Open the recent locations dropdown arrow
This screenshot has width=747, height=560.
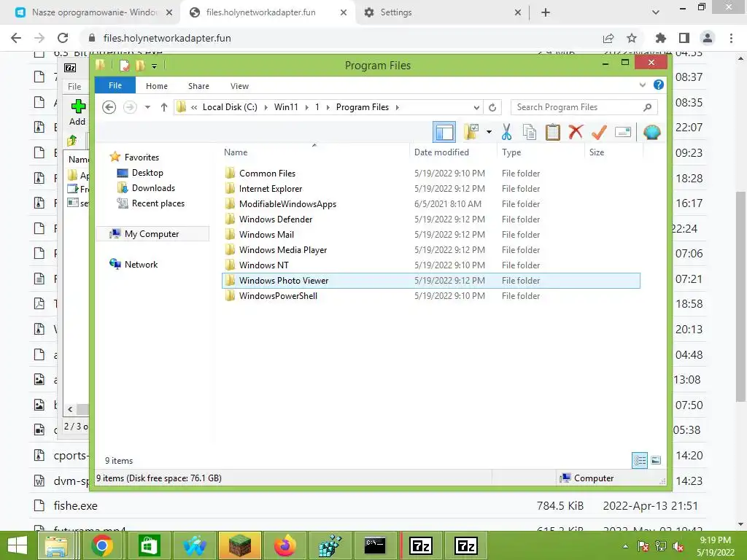(x=147, y=107)
